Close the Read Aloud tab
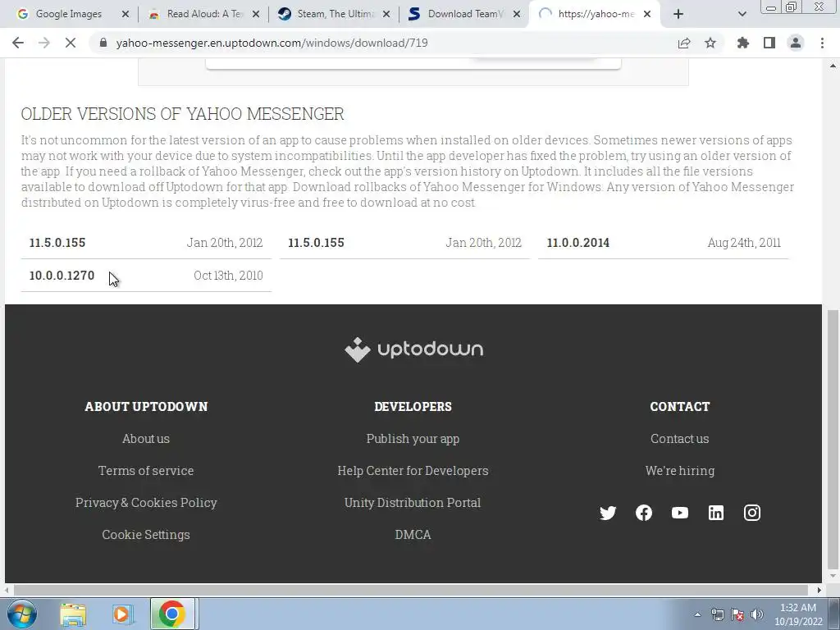The height and width of the screenshot is (630, 840). point(256,14)
